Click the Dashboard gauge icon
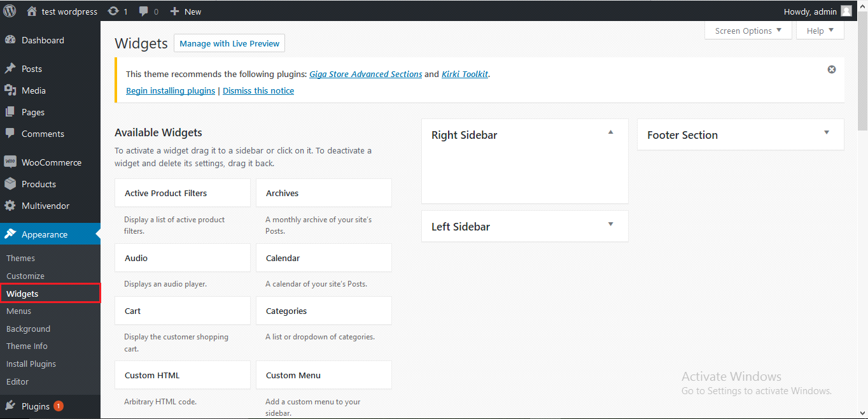868x419 pixels. [x=10, y=40]
